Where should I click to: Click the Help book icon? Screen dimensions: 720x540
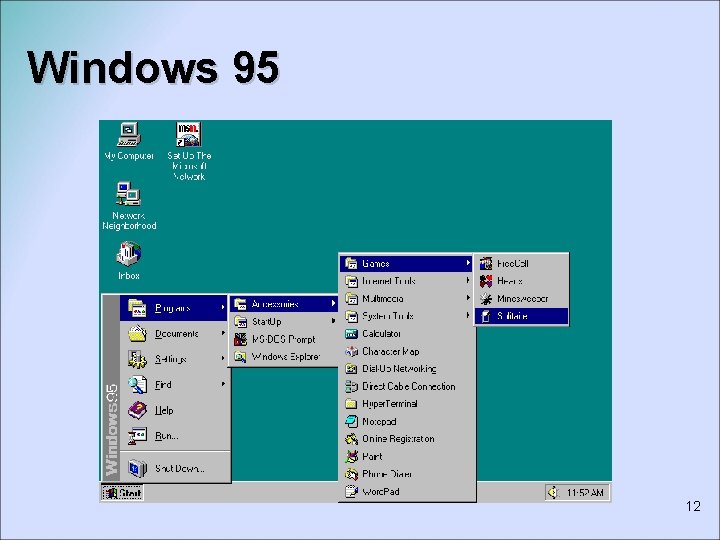point(137,410)
